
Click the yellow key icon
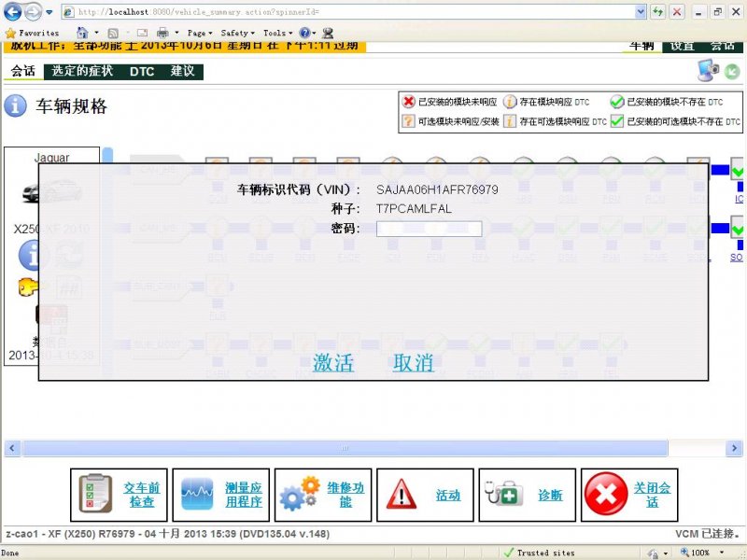coord(30,287)
